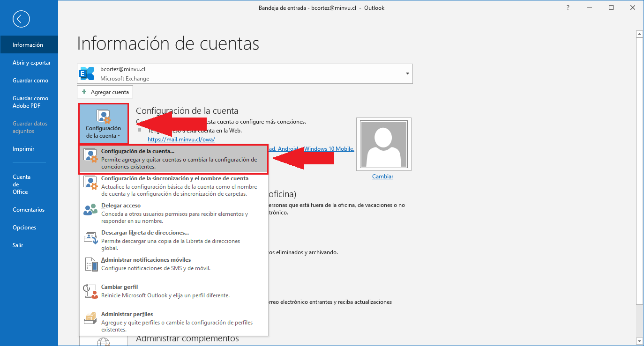Click the profile photo placeholder
644x346 pixels.
click(x=384, y=144)
